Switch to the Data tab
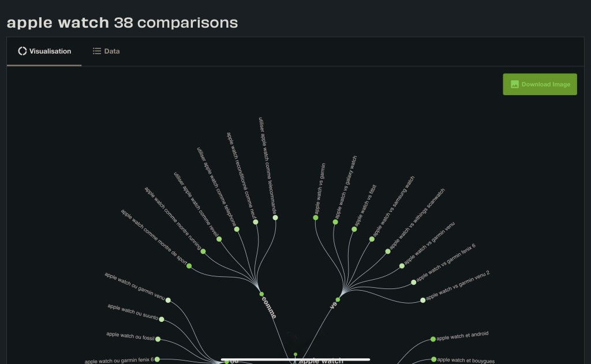 106,51
